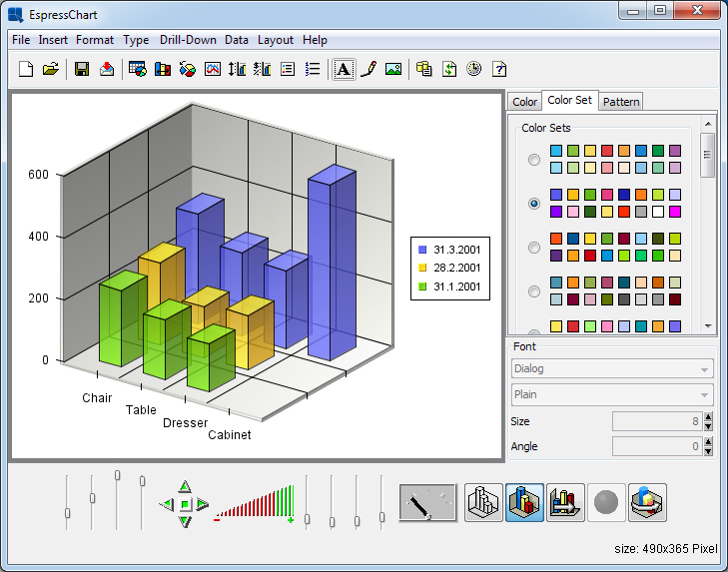Open the Format menu
The image size is (728, 572).
point(95,40)
